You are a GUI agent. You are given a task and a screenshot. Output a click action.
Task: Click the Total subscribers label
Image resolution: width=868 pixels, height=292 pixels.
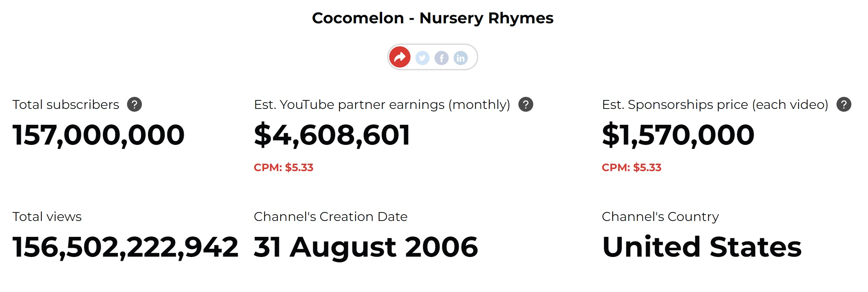[x=66, y=105]
